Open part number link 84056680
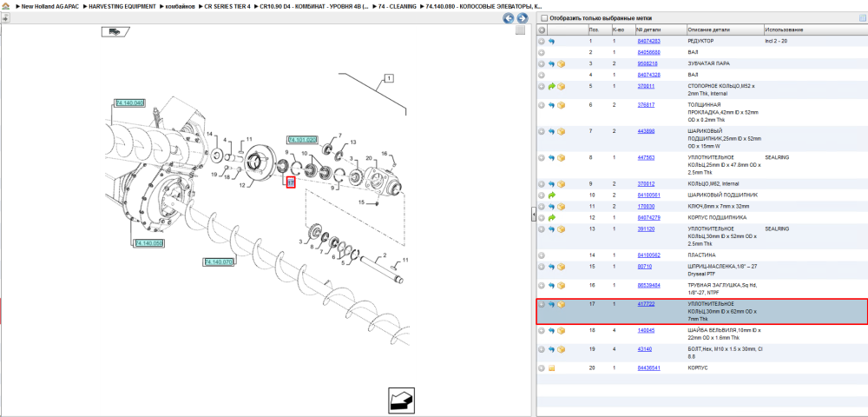This screenshot has height=417, width=868. tap(648, 52)
